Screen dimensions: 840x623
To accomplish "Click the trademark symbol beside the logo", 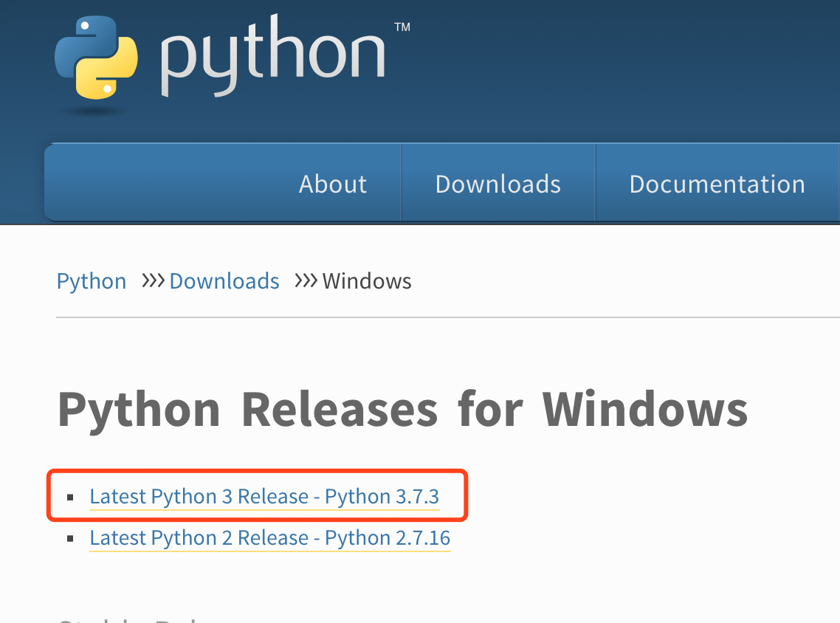I will [403, 27].
